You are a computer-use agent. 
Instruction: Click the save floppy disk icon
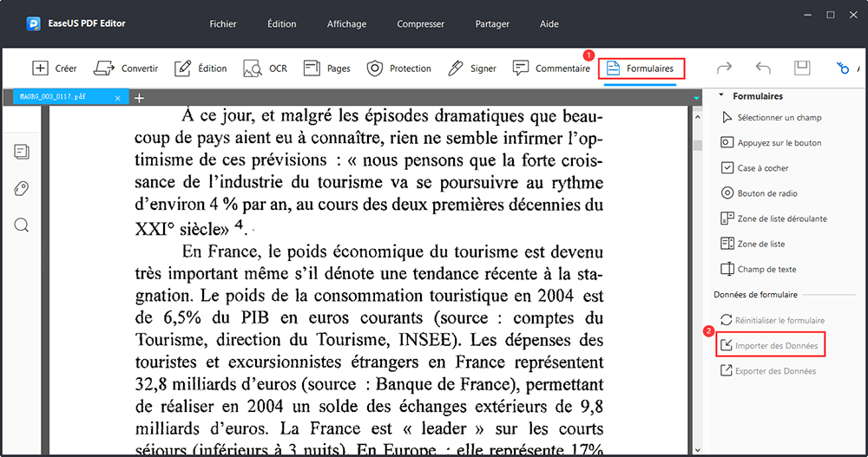[x=802, y=68]
